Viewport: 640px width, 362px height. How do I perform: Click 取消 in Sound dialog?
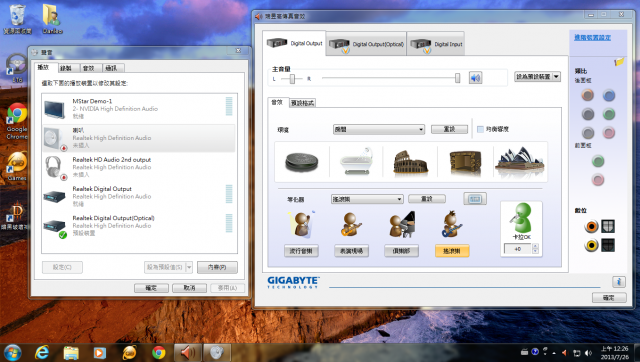coord(189,288)
